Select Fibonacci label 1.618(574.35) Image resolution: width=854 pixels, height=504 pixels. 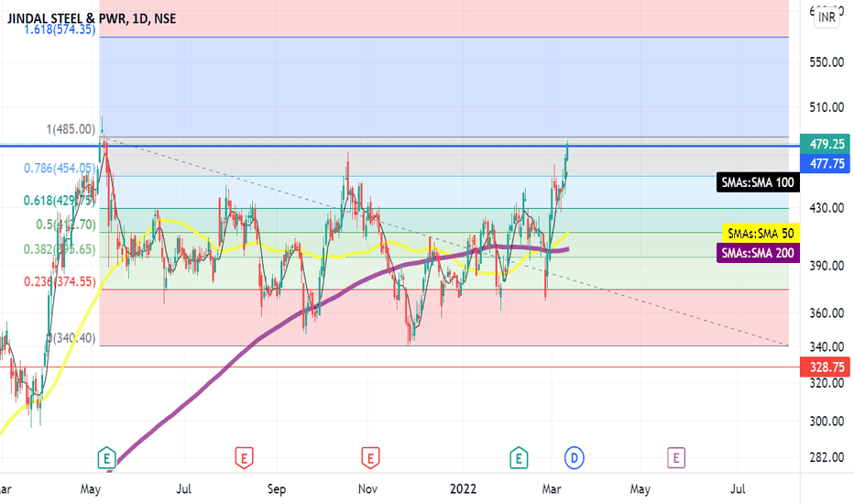(60, 29)
